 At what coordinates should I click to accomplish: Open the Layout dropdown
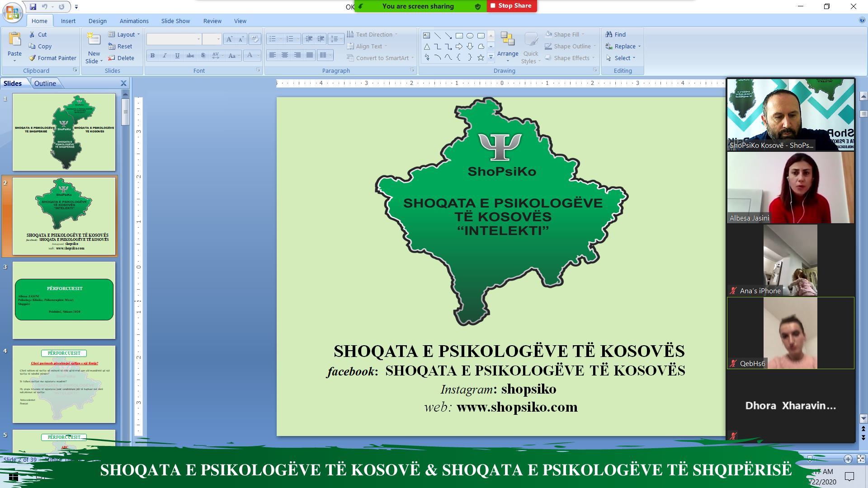pyautogui.click(x=124, y=34)
